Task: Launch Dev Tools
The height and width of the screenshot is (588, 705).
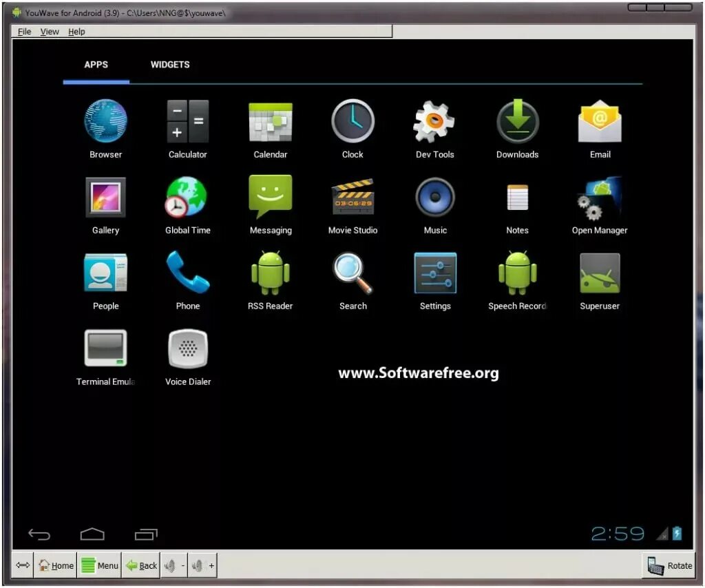Action: 435,129
